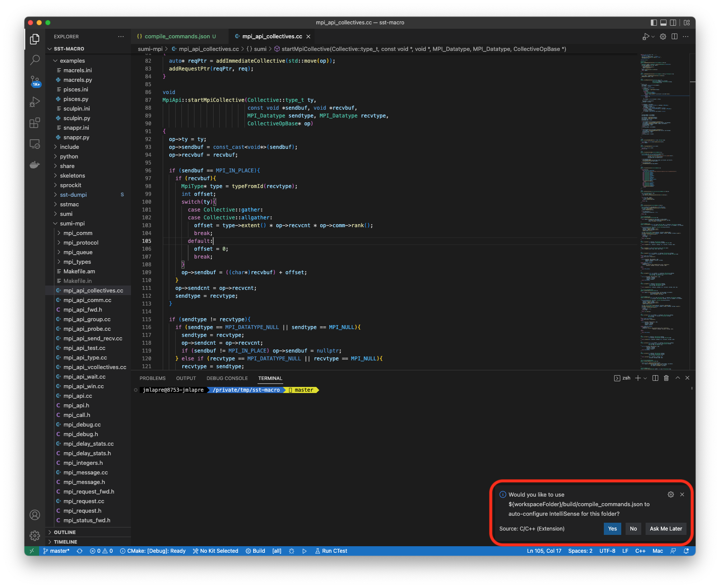The height and width of the screenshot is (588, 720).
Task: Expand the sst-dumpi folder
Action: tap(73, 195)
